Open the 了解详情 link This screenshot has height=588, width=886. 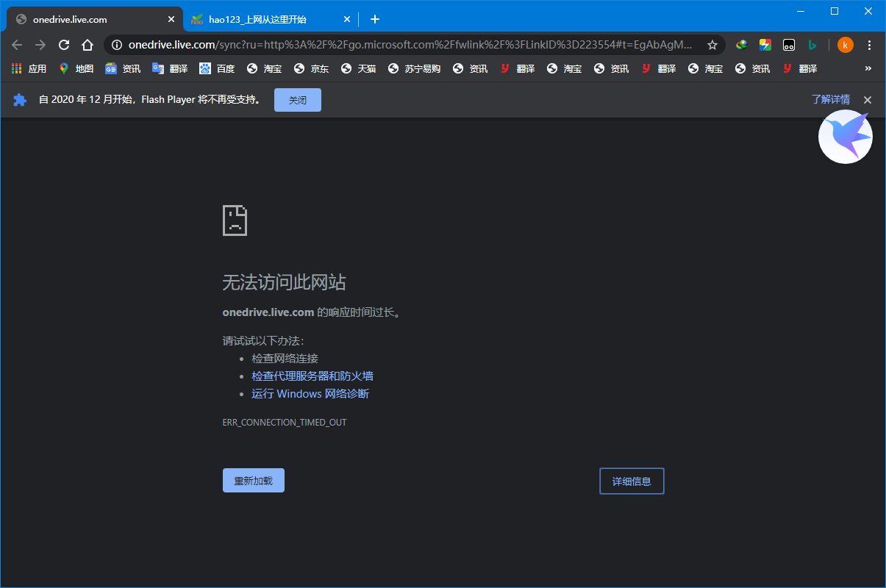coord(831,100)
